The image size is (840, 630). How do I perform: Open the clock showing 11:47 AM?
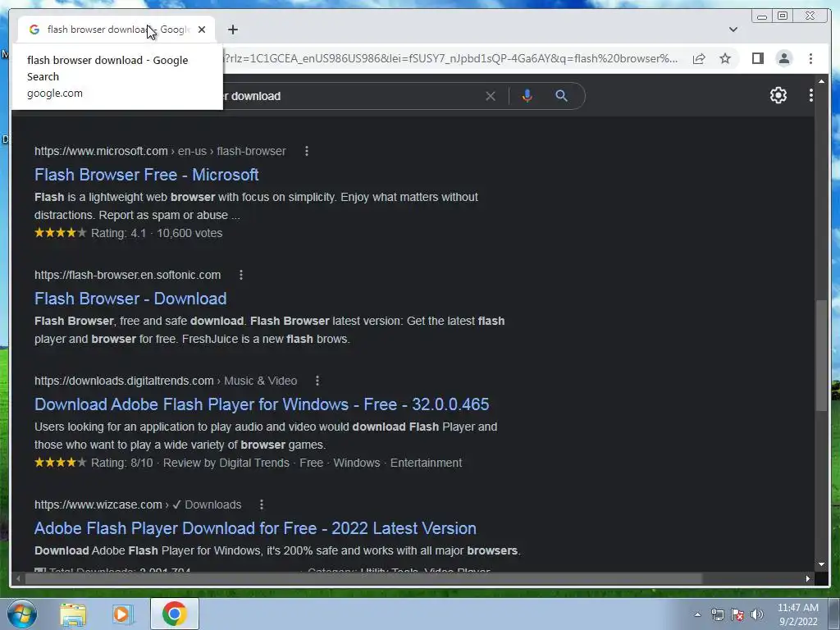tap(797, 614)
